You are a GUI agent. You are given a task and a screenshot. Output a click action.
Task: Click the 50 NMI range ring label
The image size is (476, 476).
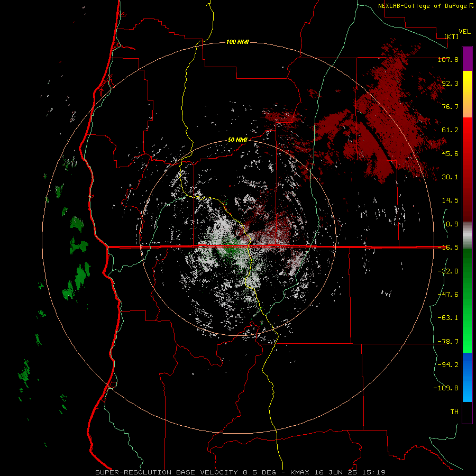pyautogui.click(x=237, y=140)
